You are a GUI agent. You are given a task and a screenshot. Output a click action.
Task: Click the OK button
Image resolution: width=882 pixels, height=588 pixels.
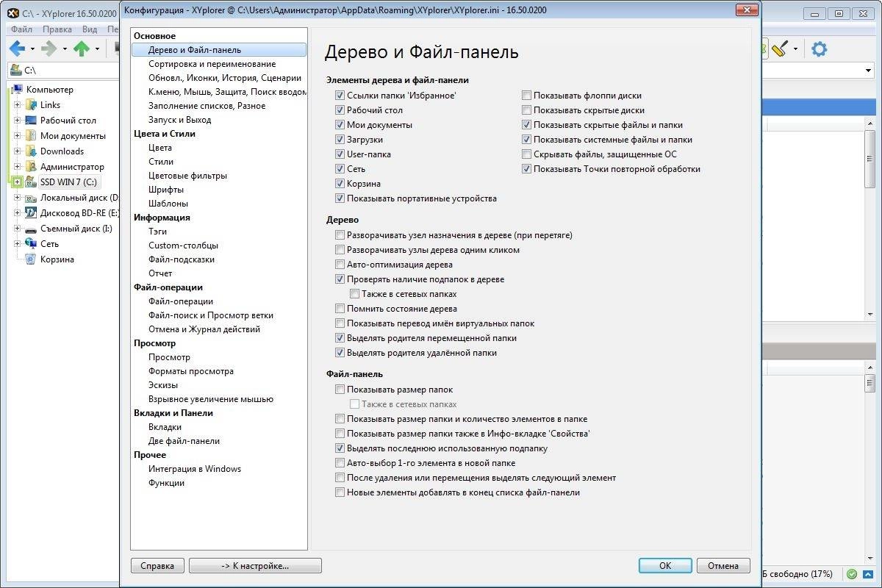point(665,566)
